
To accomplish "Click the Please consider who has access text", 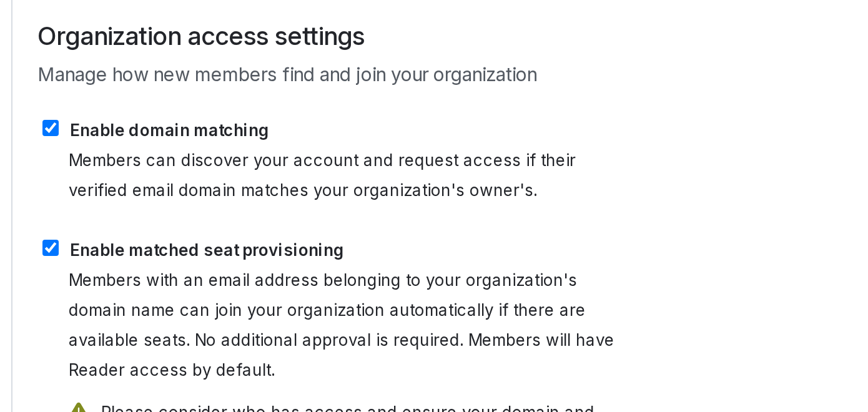I will point(347,410).
